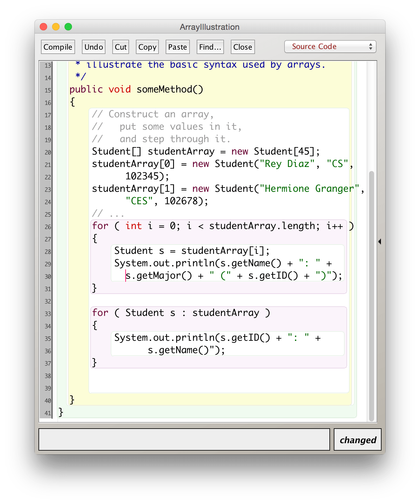
Task: Click 's.getID()' on line 30
Action: 273,276
